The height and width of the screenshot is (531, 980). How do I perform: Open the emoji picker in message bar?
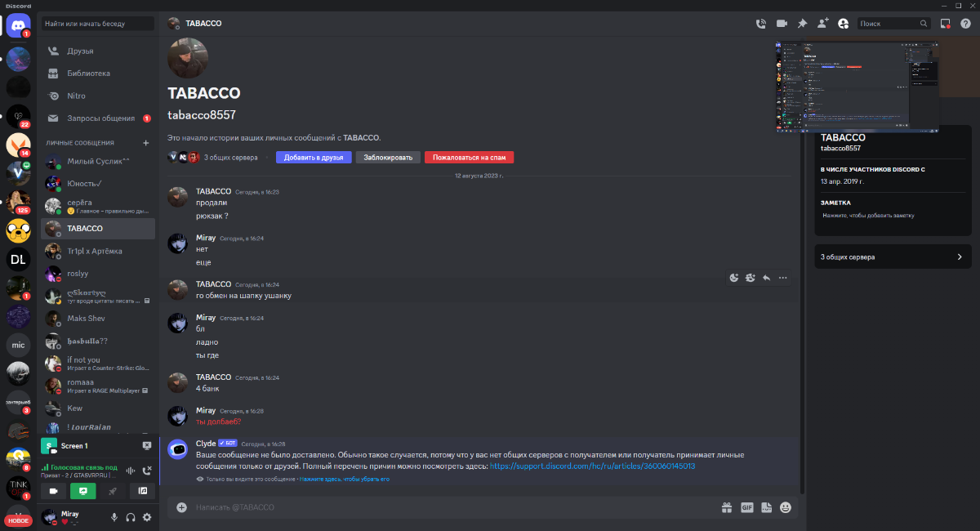click(x=786, y=507)
